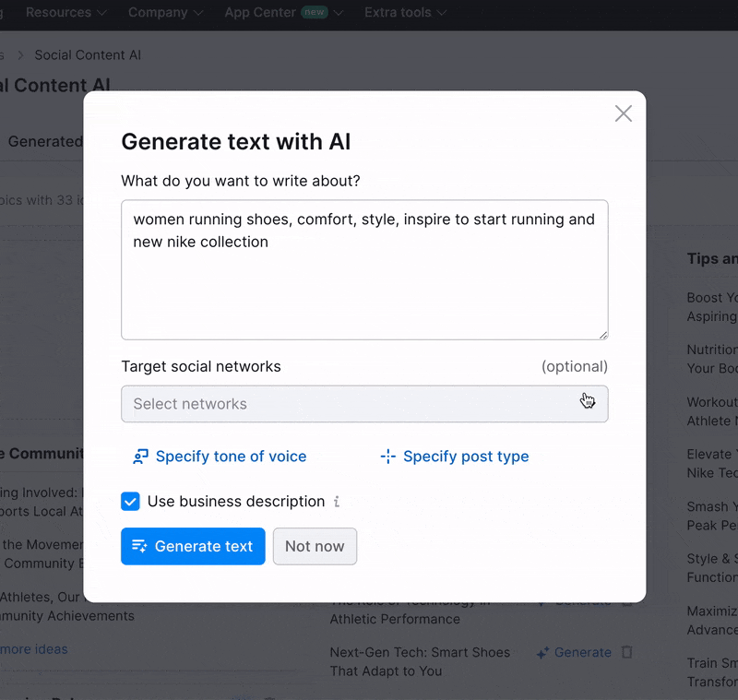Click the icon inside Generate text button
The height and width of the screenshot is (700, 738).
140,546
